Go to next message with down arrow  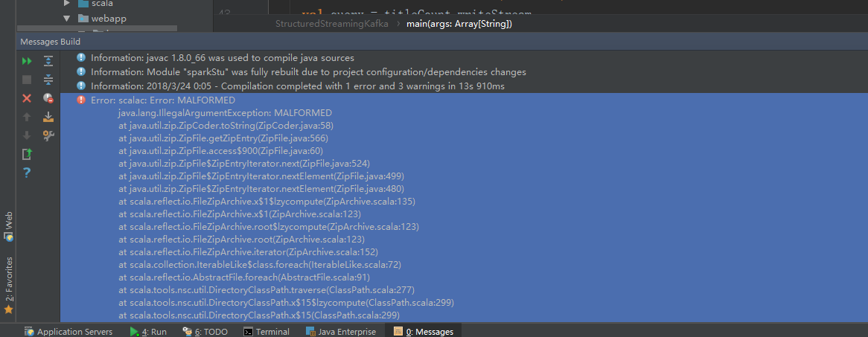[x=27, y=135]
